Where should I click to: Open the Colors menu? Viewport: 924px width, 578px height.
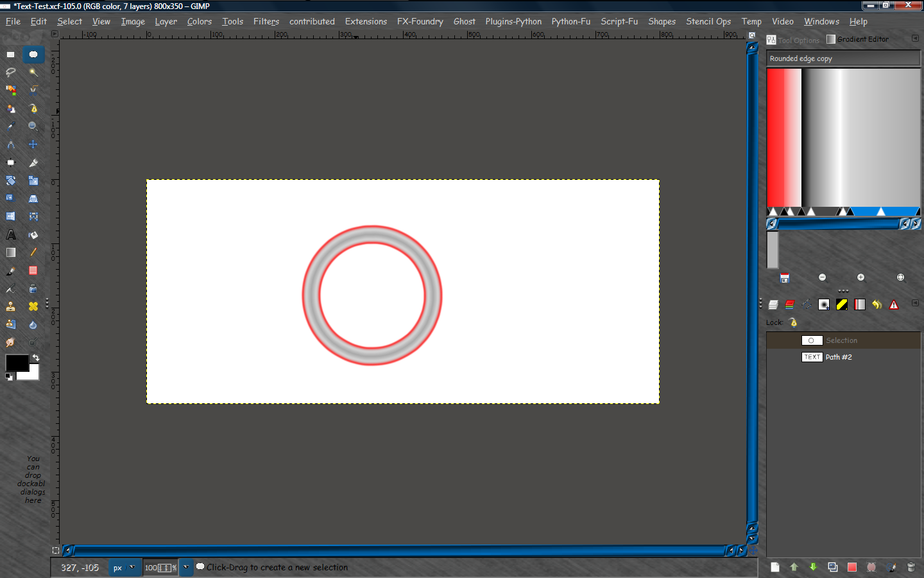click(x=200, y=21)
